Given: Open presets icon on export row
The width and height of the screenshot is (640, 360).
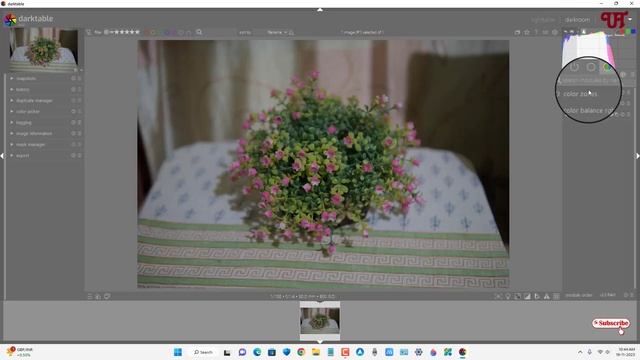Looking at the screenshot, I should (80, 156).
